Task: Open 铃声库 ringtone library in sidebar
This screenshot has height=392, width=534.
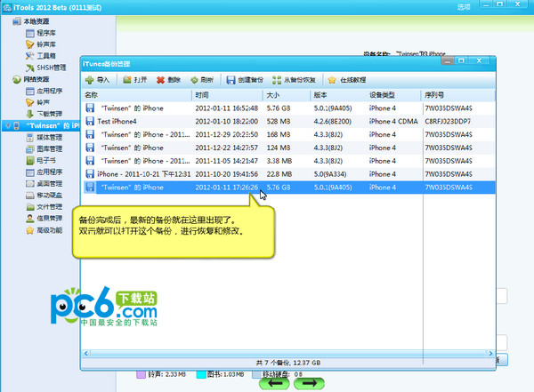Action: click(x=41, y=44)
